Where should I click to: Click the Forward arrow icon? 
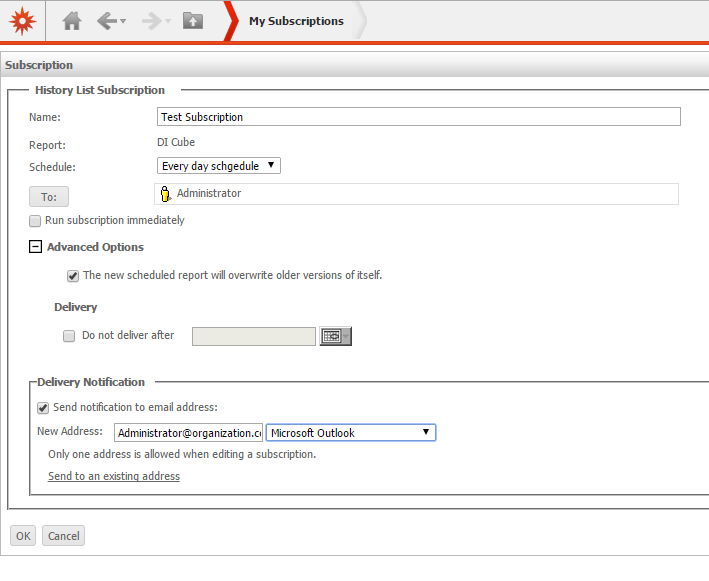pyautogui.click(x=151, y=21)
